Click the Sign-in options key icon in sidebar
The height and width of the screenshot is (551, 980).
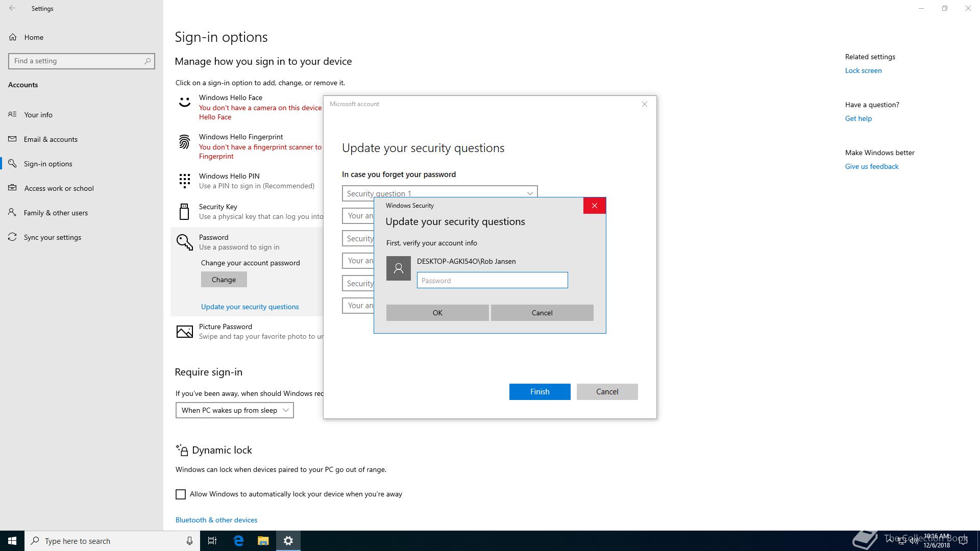click(x=13, y=163)
